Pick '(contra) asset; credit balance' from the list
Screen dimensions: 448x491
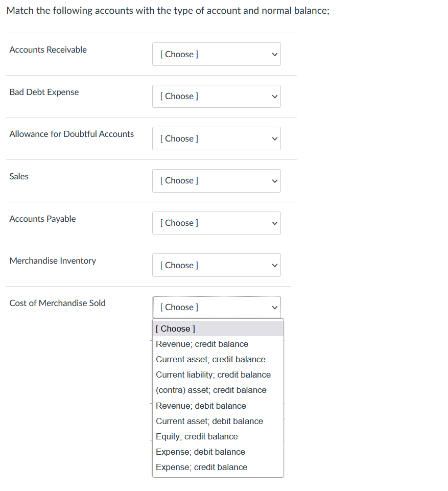pos(211,390)
